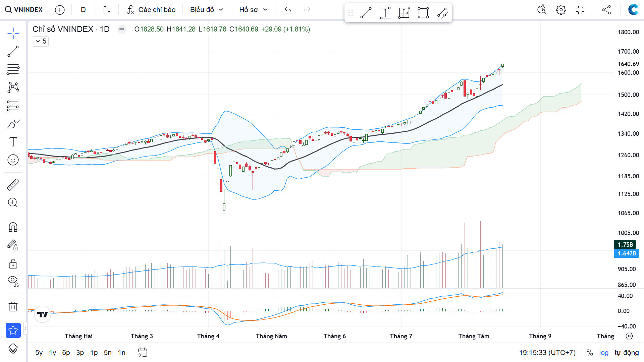
Task: Open the emoji icons tool
Action: 13,160
